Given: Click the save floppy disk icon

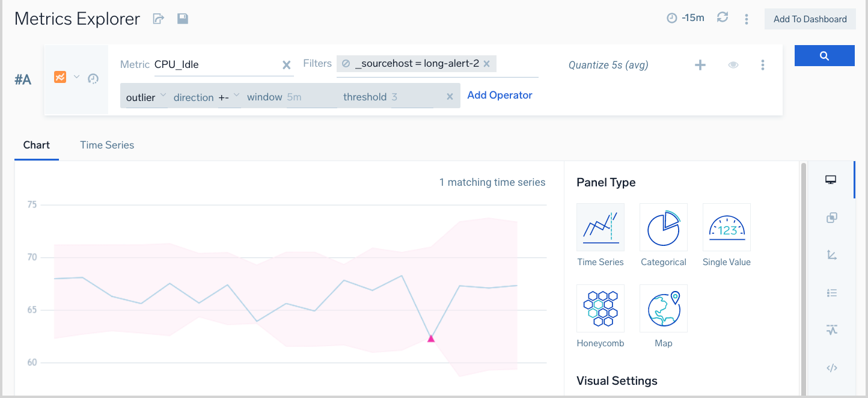Looking at the screenshot, I should (183, 19).
